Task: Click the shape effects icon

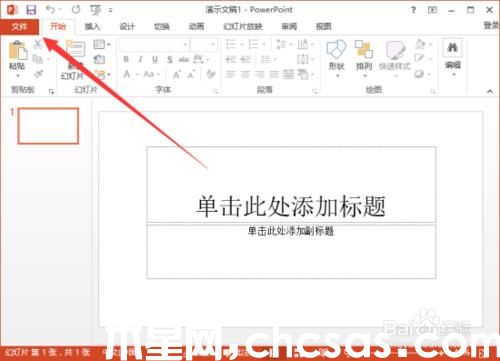Action: 419,74
